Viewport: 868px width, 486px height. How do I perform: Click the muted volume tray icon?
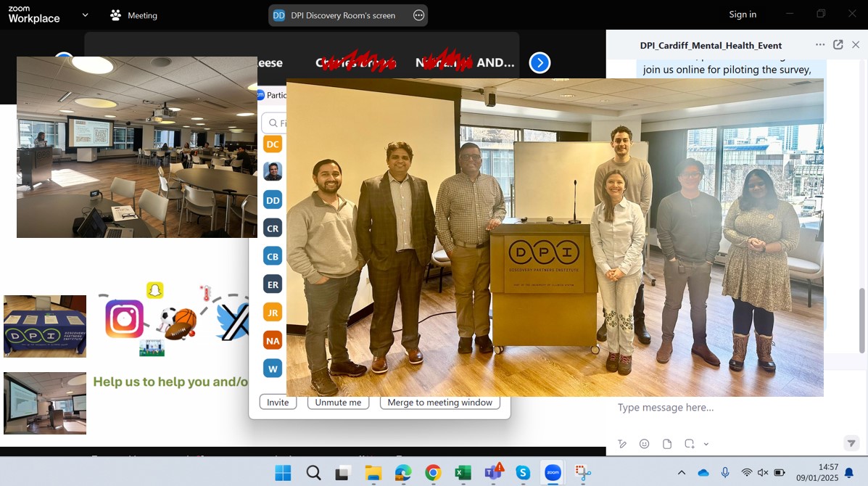tap(763, 473)
